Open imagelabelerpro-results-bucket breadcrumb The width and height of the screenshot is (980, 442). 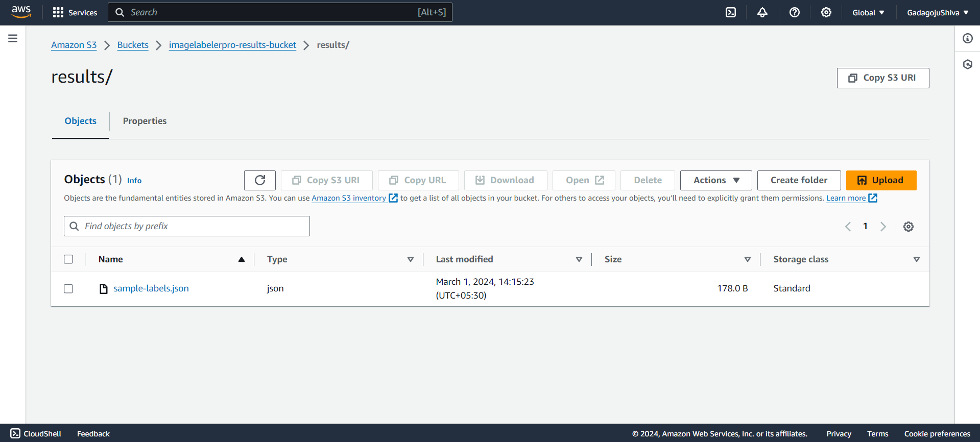[x=232, y=45]
